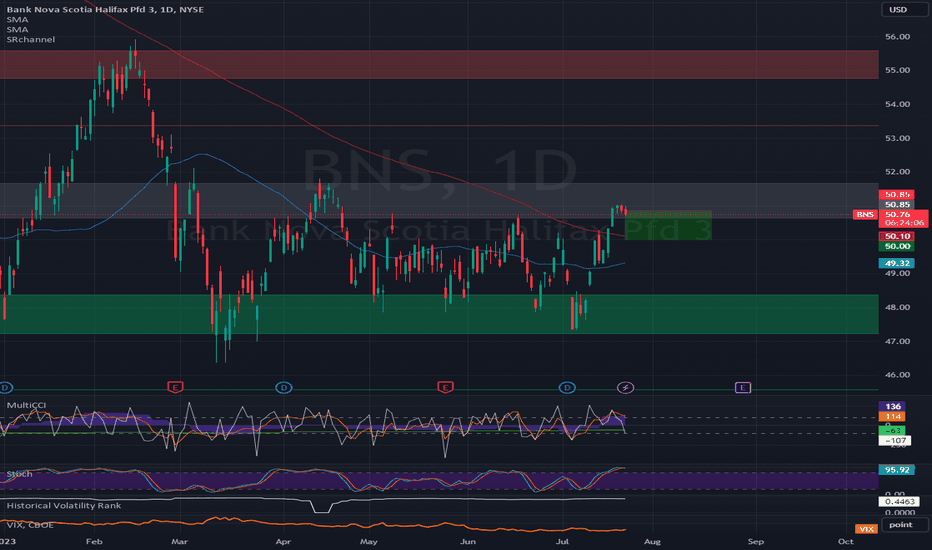Select the second SMA legend label
This screenshot has height=550, width=932.
point(17,29)
